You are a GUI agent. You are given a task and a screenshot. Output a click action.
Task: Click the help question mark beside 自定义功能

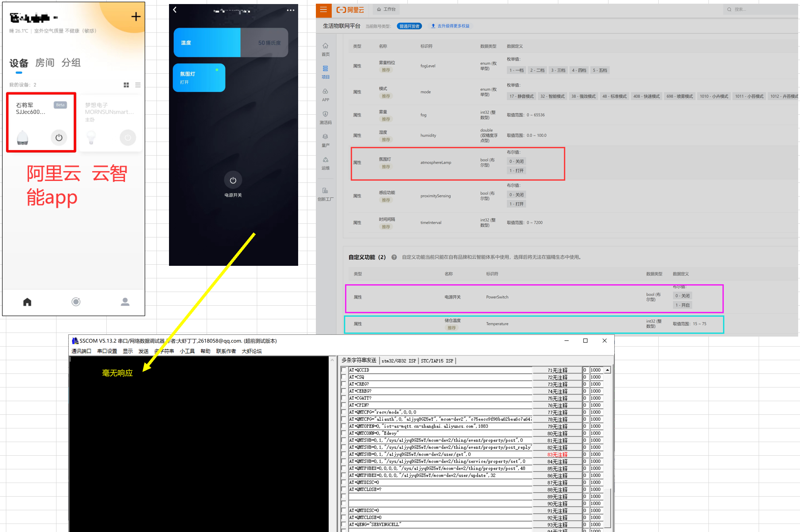[x=394, y=257]
